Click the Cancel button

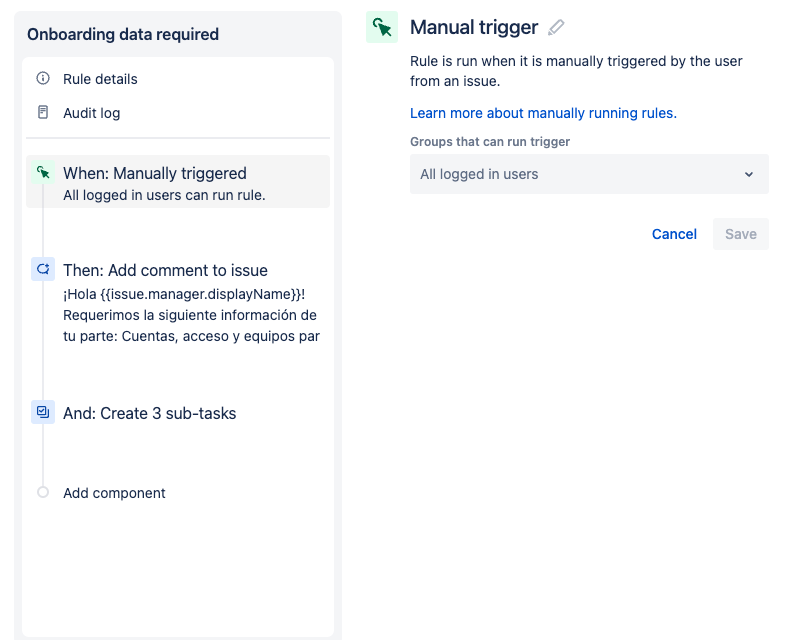tap(674, 234)
